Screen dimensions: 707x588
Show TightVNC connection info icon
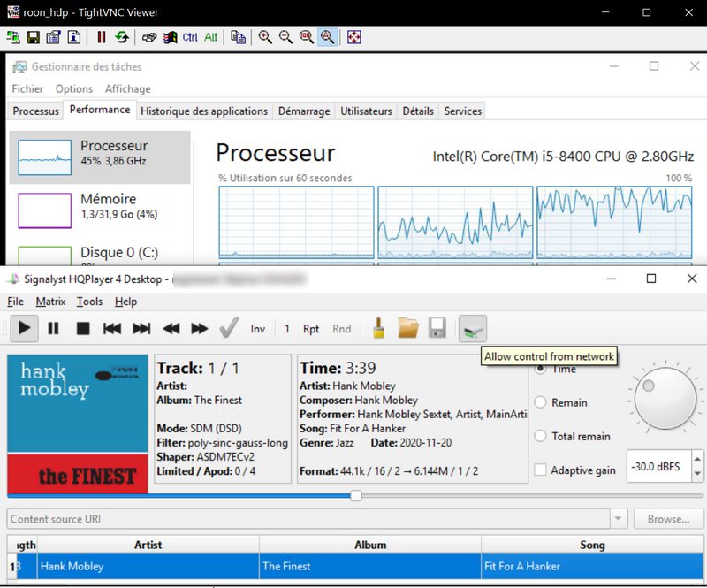coord(74,37)
